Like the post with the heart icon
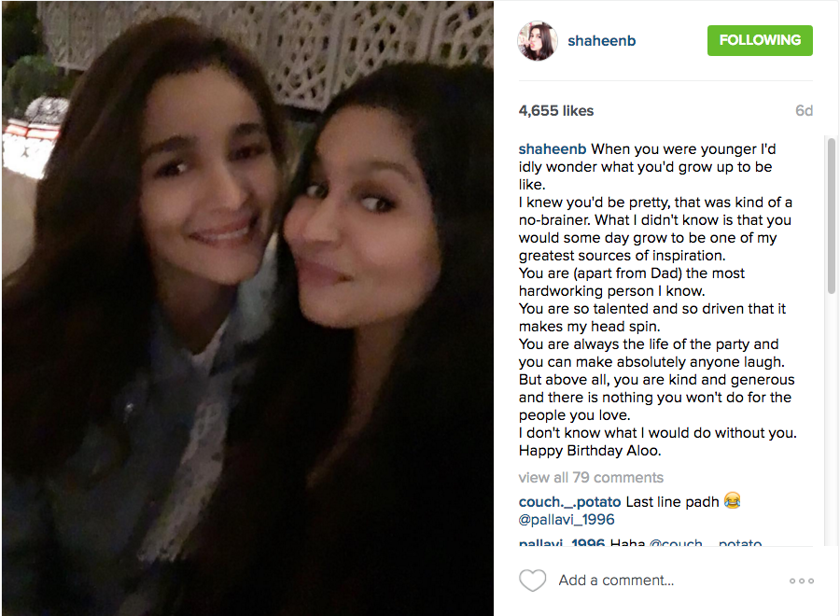The width and height of the screenshot is (840, 616). click(533, 581)
